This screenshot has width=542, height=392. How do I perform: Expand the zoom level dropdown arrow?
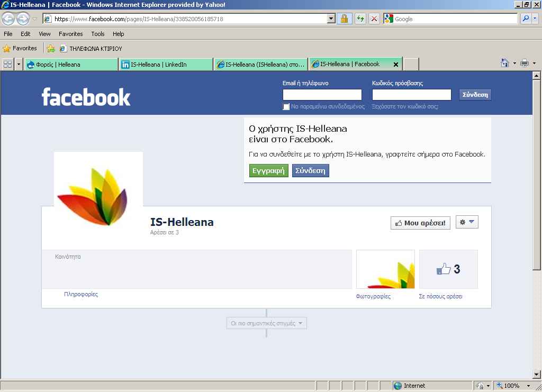pyautogui.click(x=528, y=386)
